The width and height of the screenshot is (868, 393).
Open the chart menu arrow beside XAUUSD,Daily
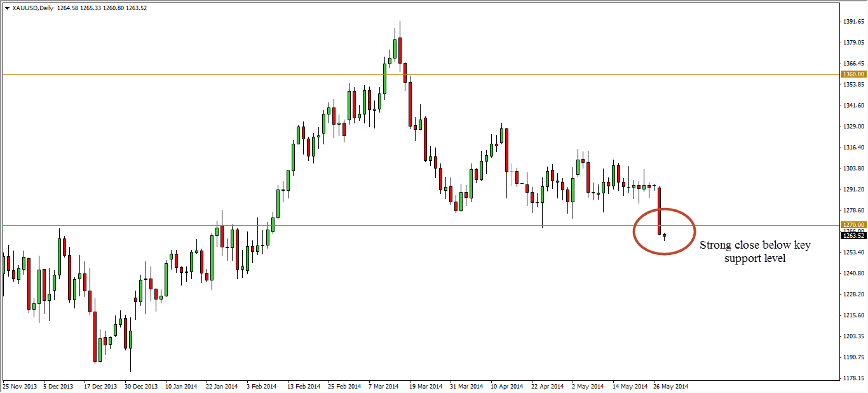[7, 8]
